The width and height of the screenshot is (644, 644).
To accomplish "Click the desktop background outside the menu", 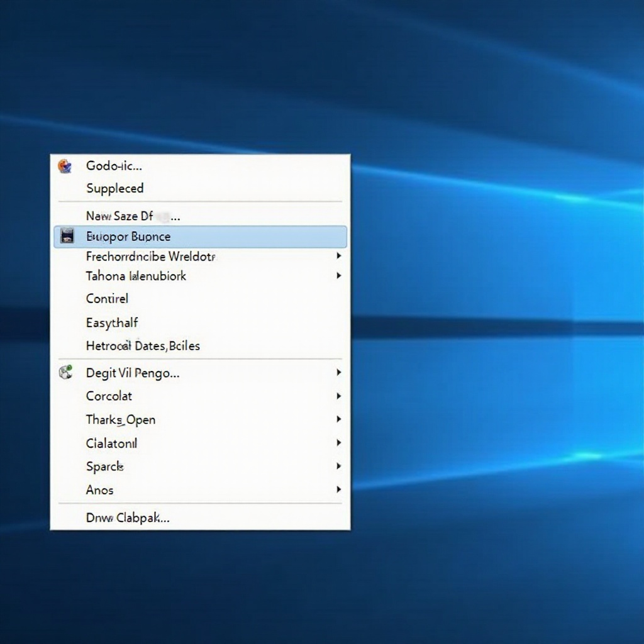I will (x=497, y=314).
